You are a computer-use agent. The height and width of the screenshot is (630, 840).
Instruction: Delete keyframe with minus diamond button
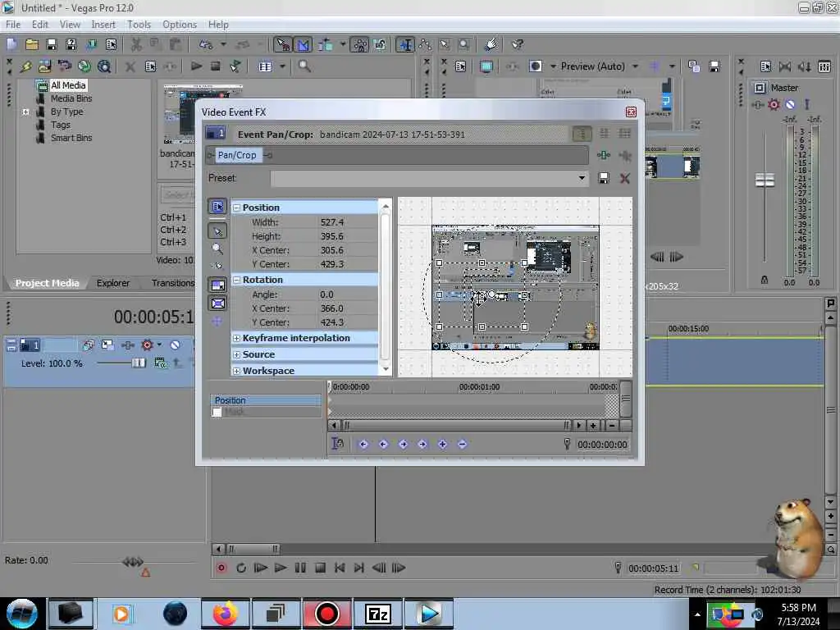[463, 444]
